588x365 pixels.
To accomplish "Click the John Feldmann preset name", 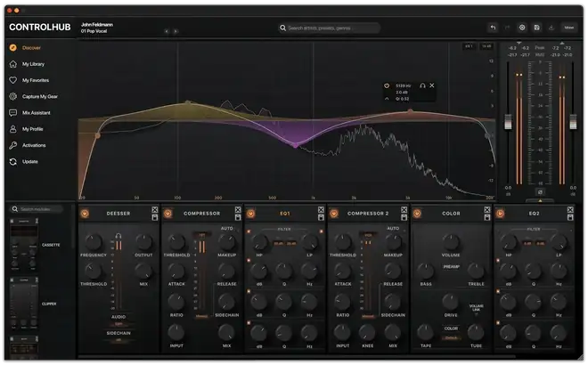I will [97, 24].
